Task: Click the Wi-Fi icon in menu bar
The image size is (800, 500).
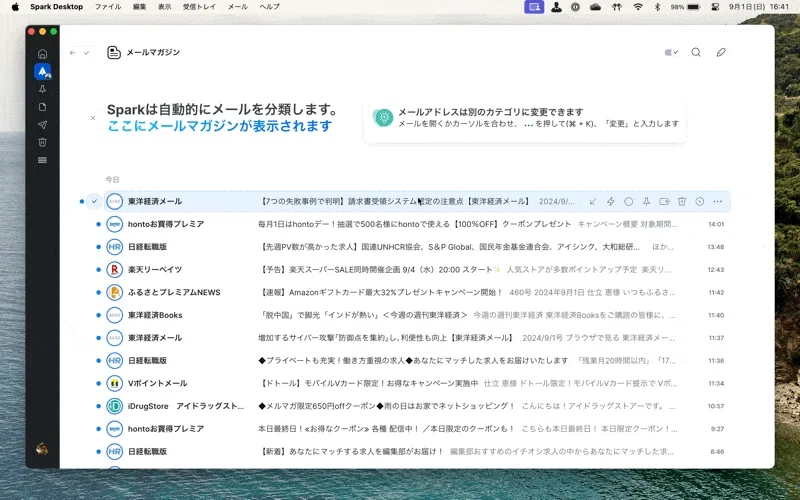Action: (638, 7)
